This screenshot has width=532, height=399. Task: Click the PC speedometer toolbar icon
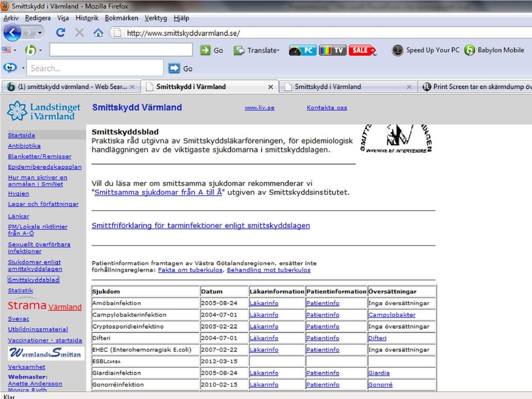click(x=303, y=50)
